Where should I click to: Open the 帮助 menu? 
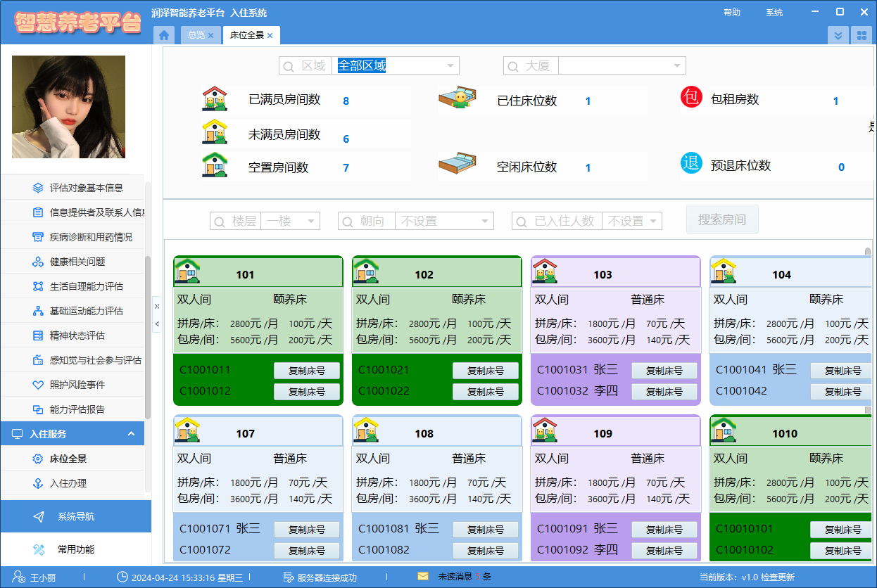732,13
